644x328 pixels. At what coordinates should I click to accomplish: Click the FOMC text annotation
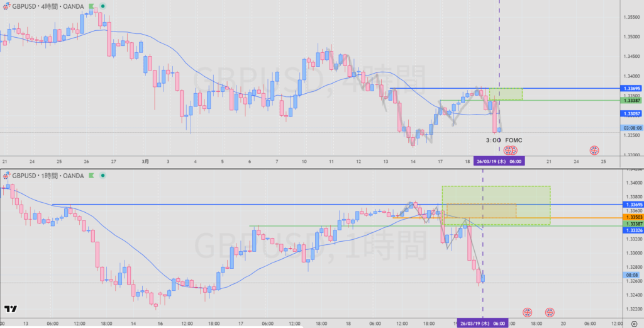coord(513,140)
